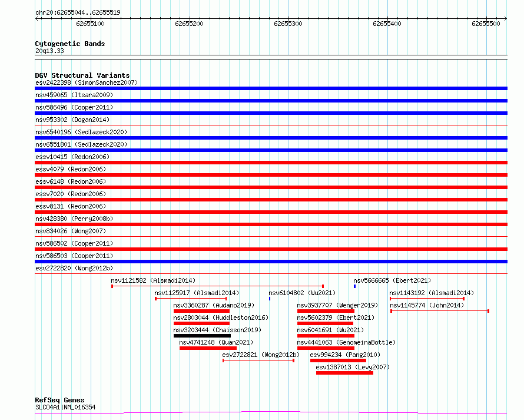
Task: Click nsv586503 (Cooper2011) variant label
Action: [74, 256]
